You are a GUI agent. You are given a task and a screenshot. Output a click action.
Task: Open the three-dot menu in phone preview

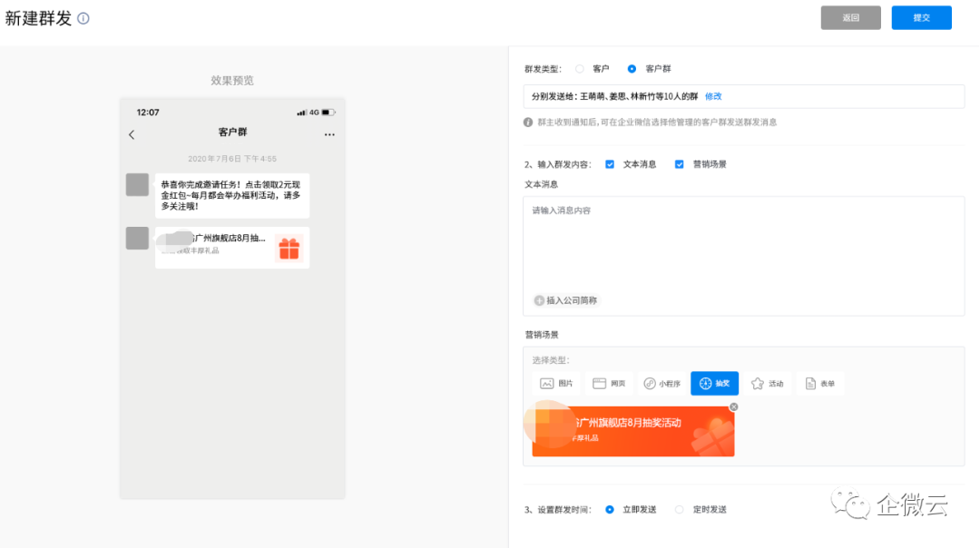coord(329,134)
